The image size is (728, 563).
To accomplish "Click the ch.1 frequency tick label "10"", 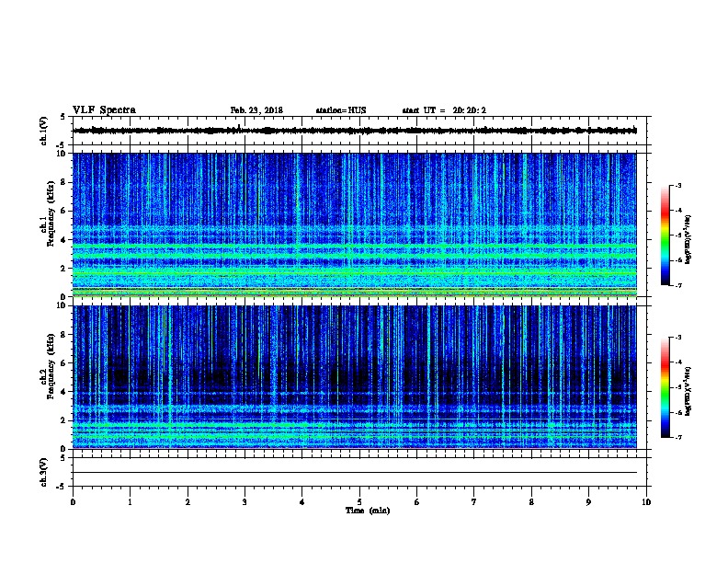I will pyautogui.click(x=62, y=154).
